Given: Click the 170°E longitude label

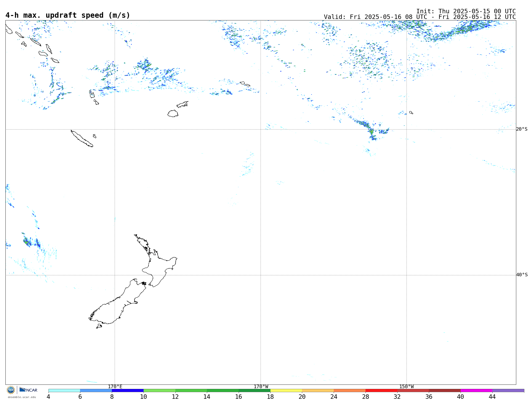Looking at the screenshot, I should 115,386.
